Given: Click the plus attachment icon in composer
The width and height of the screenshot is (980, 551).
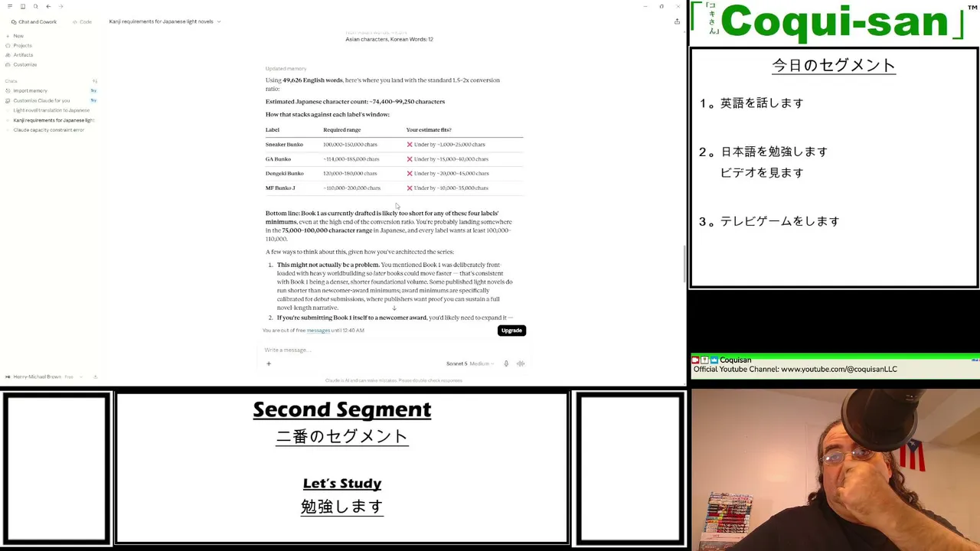Looking at the screenshot, I should click(x=269, y=364).
